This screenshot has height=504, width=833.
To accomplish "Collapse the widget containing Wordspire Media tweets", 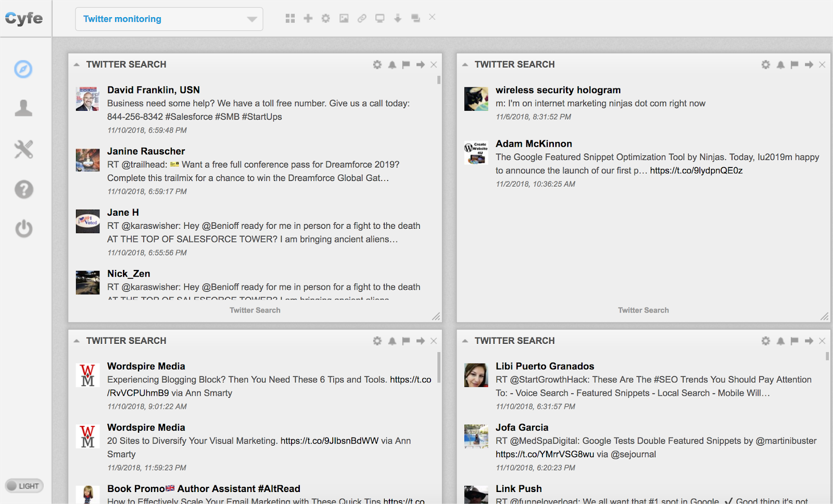I will [77, 341].
